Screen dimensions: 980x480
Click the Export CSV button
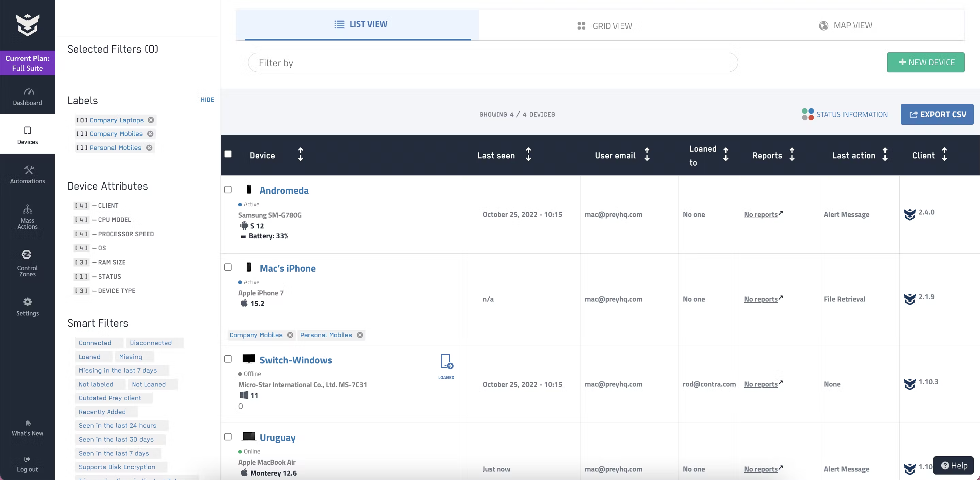[937, 115]
